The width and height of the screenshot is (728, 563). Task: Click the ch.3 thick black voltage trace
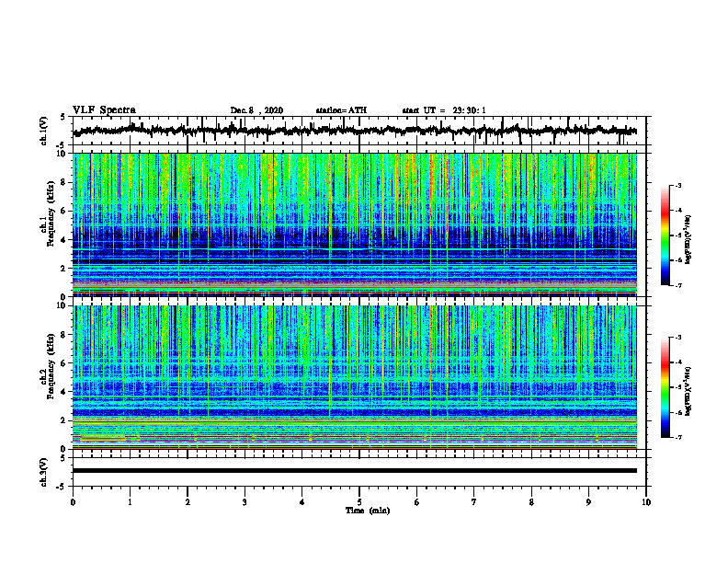(x=355, y=471)
